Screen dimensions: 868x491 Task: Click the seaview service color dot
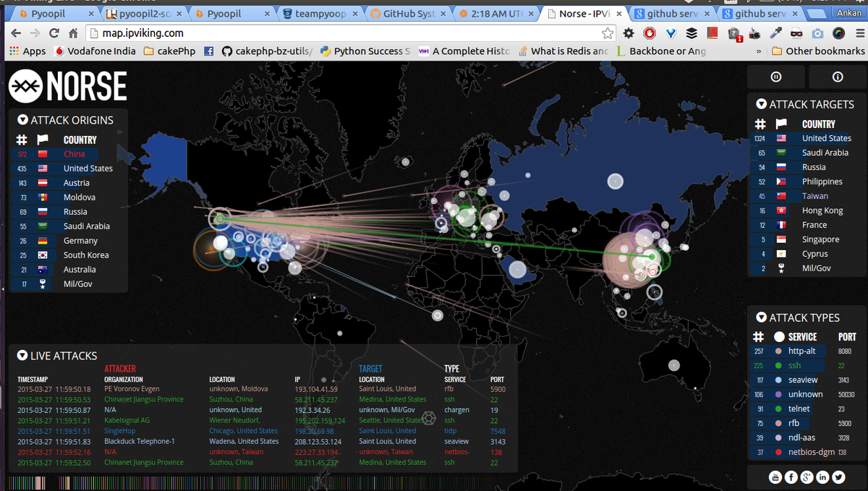(x=778, y=380)
